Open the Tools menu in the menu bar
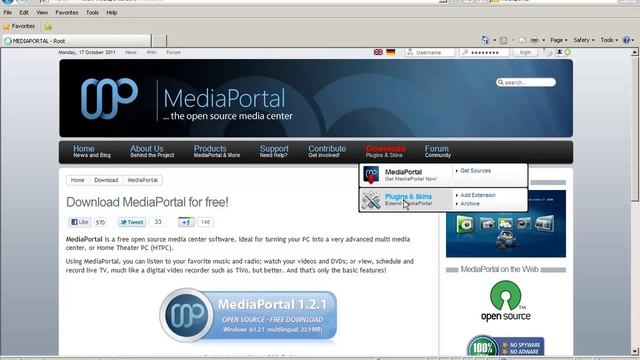The height and width of the screenshot is (360, 640). [92, 13]
